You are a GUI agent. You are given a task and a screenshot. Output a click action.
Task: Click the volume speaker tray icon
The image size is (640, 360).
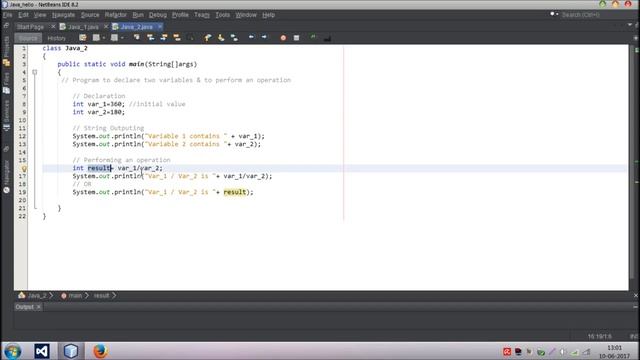(563, 352)
